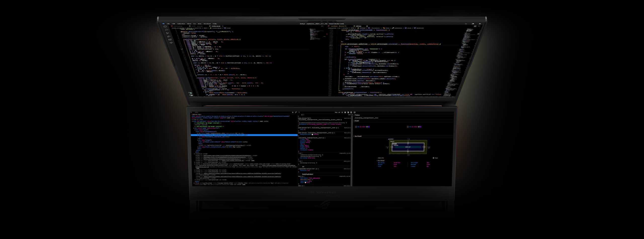Switch to the active index.js tab in left group
Image resolution: width=644 pixels, height=239 pixels.
click(216, 26)
